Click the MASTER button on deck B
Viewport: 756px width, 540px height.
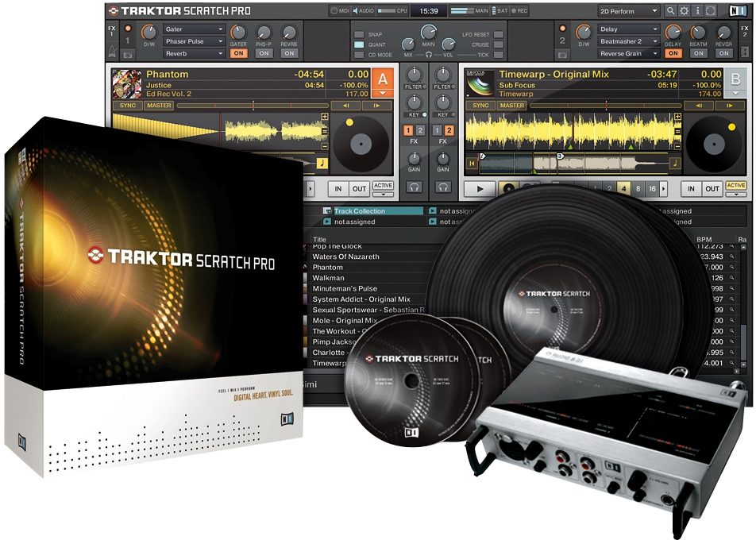(x=512, y=105)
